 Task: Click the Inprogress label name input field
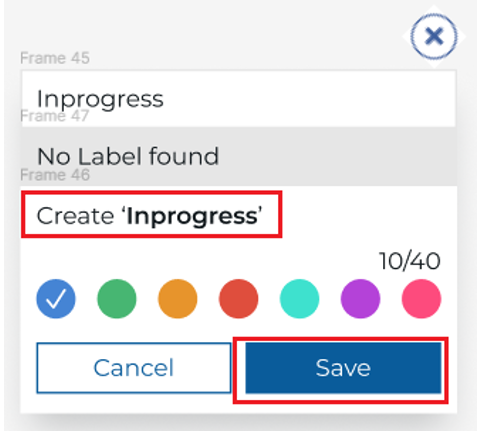238,98
